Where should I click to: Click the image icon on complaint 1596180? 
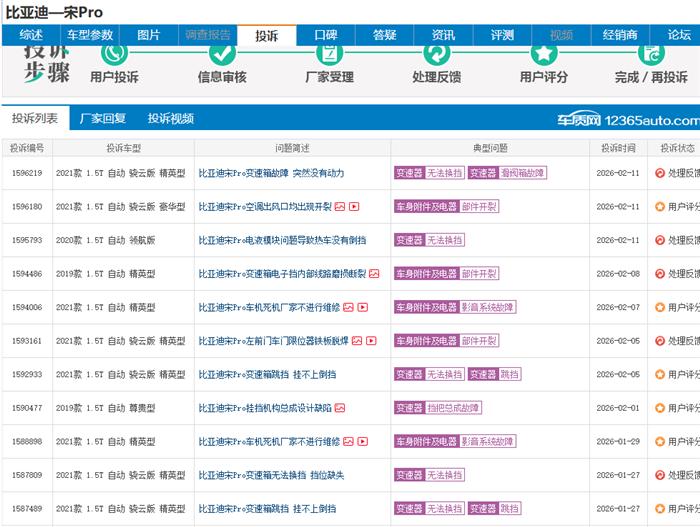[340, 207]
